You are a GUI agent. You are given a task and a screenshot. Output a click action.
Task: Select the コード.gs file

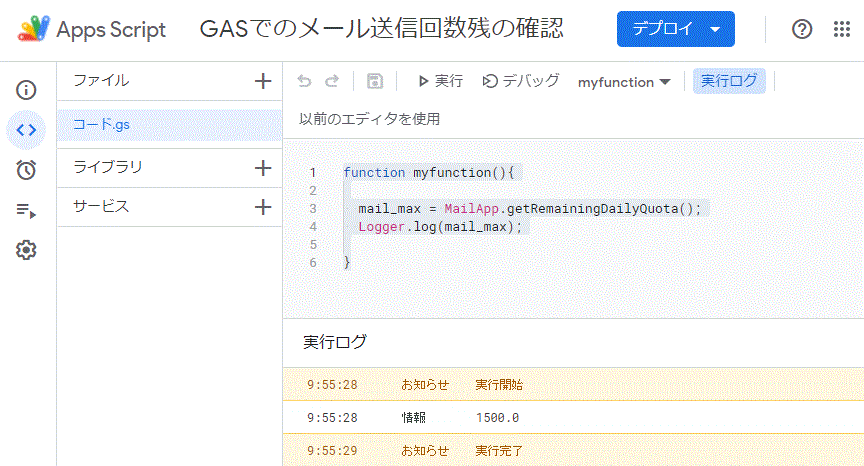(x=102, y=125)
